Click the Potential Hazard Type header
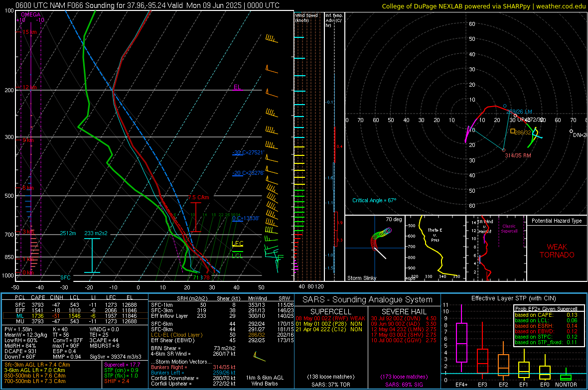This screenshot has width=588, height=390. pyautogui.click(x=557, y=221)
